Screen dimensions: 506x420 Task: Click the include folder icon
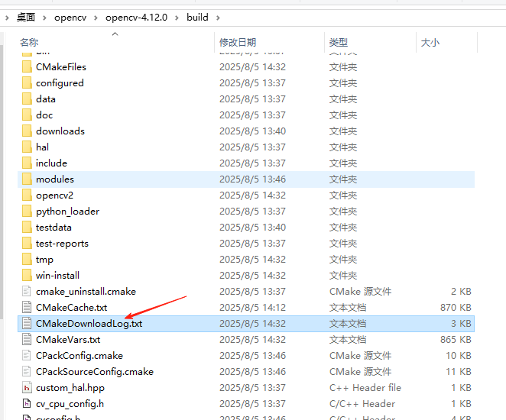(x=27, y=163)
